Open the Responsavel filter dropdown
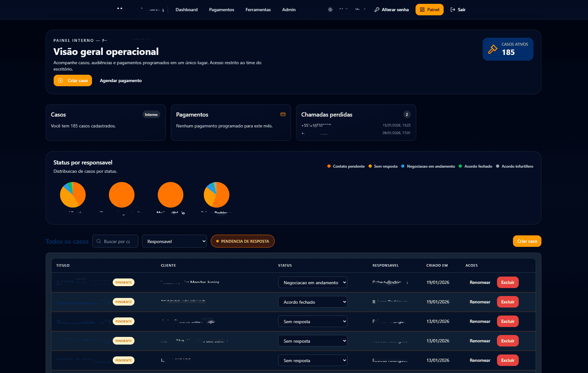Image resolution: width=588 pixels, height=373 pixels. pos(174,241)
